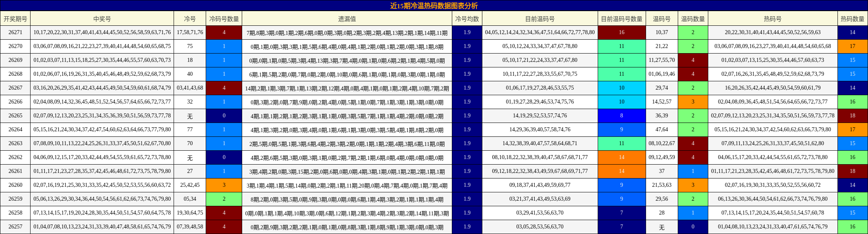868x234 pixels.
Task: Select cold numbers 05,34 in row 26259
Action: (190, 199)
